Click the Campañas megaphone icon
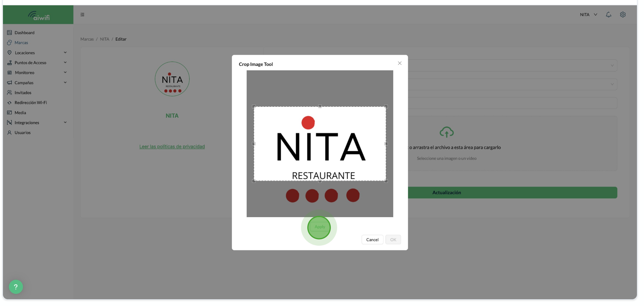The width and height of the screenshot is (644, 306). (x=9, y=82)
